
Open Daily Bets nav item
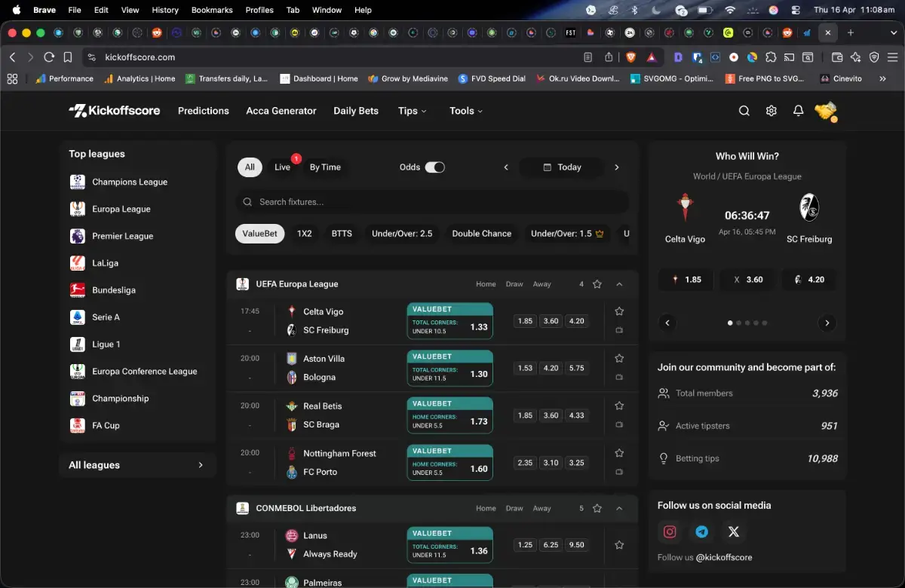click(356, 111)
